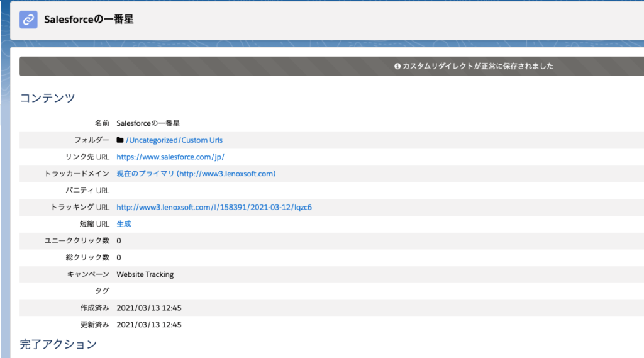The width and height of the screenshot is (644, 358).
Task: Open the tracker domain link 現在のプライマリ
Action: [196, 174]
